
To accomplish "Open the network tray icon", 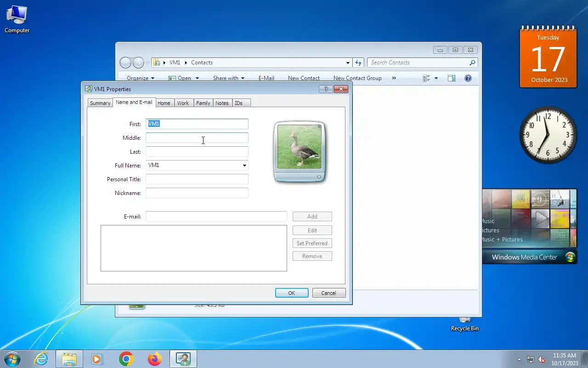I will click(531, 359).
